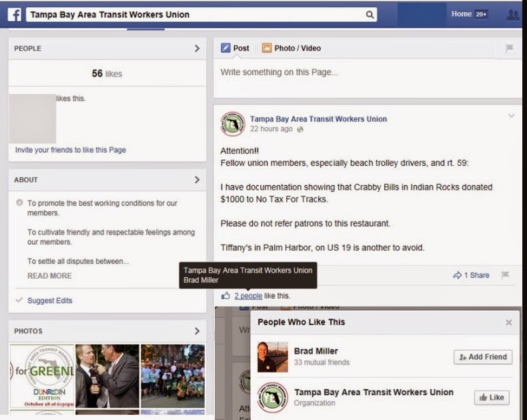This screenshot has height=420, width=527.
Task: Open the friend requests icon
Action: (513, 15)
